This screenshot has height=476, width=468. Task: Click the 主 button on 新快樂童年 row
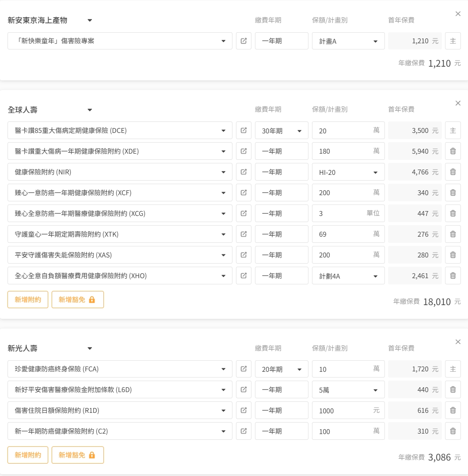(x=453, y=41)
